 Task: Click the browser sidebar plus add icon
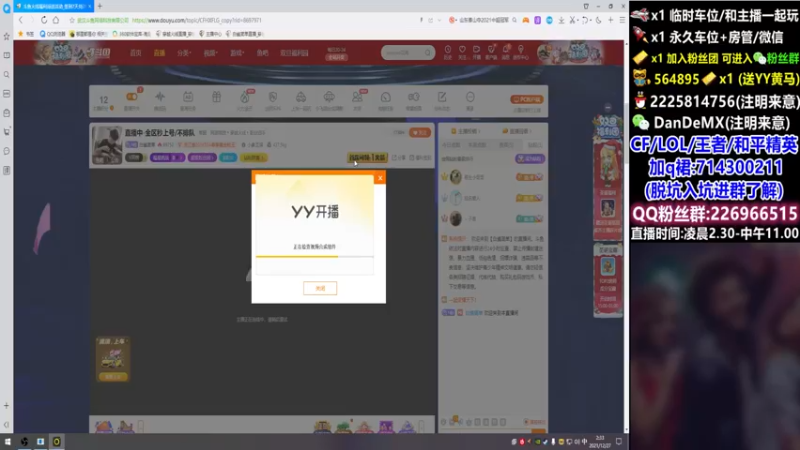pos(6,405)
